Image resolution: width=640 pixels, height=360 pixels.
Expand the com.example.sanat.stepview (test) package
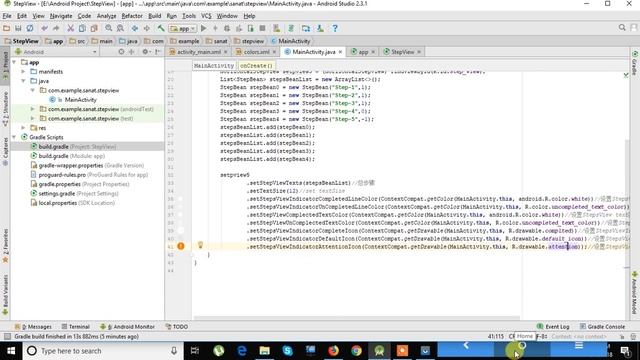33,118
